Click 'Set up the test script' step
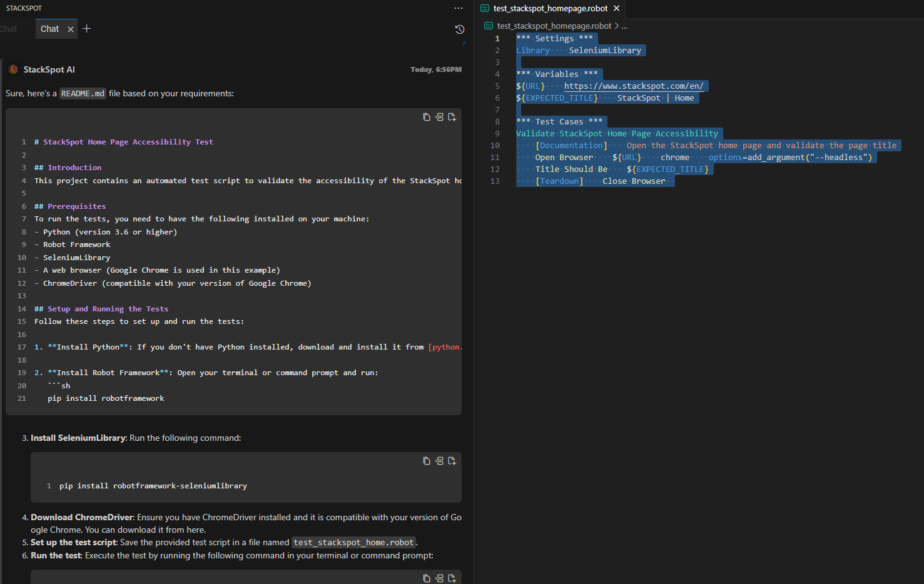The width and height of the screenshot is (924, 584). (74, 543)
